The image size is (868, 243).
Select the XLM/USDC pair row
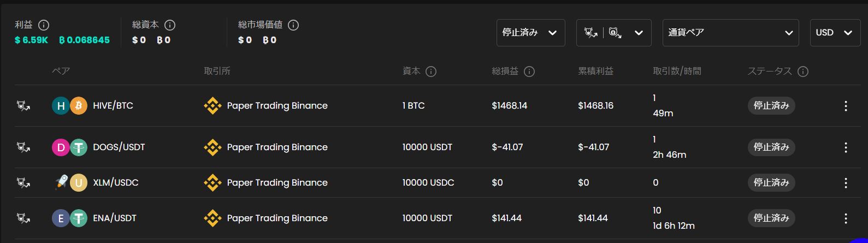coord(115,183)
